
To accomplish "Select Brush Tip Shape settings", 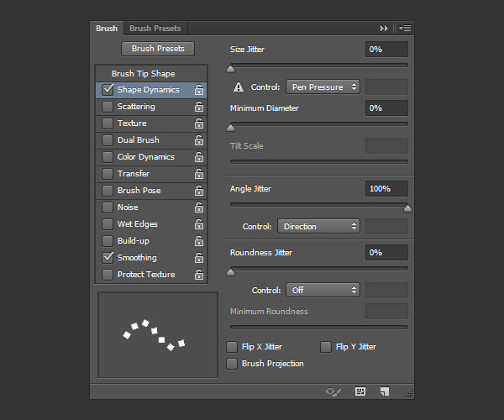I will 143,74.
